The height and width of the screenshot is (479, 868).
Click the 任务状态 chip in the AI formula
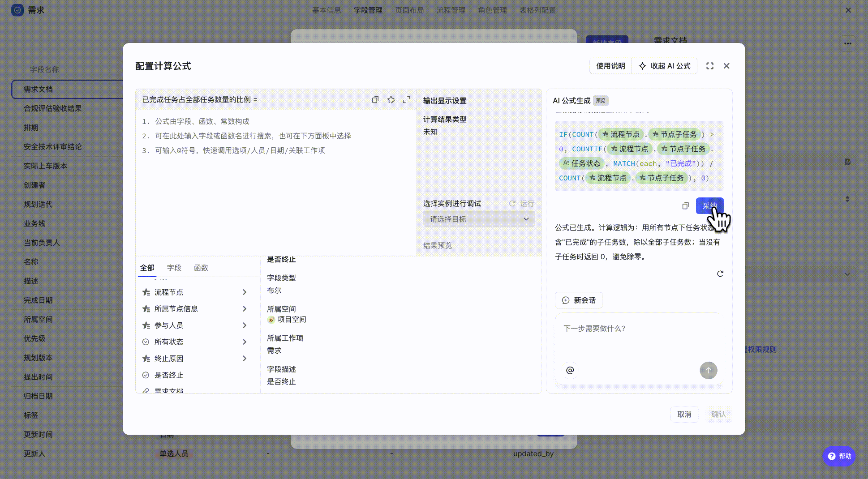click(582, 163)
